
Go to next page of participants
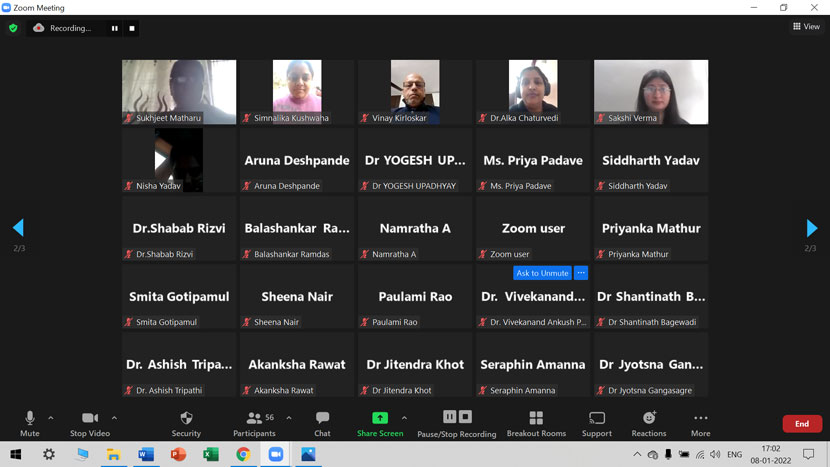click(x=811, y=229)
